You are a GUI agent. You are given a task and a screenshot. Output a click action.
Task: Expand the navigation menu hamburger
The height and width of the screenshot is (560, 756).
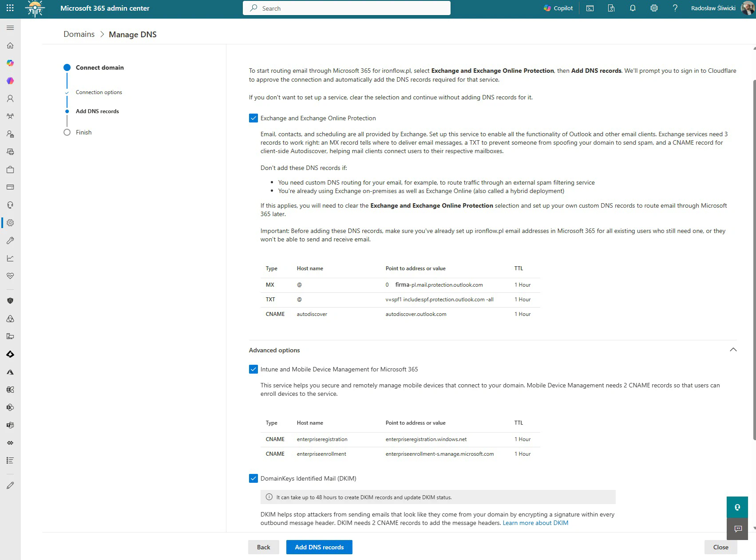tap(10, 28)
